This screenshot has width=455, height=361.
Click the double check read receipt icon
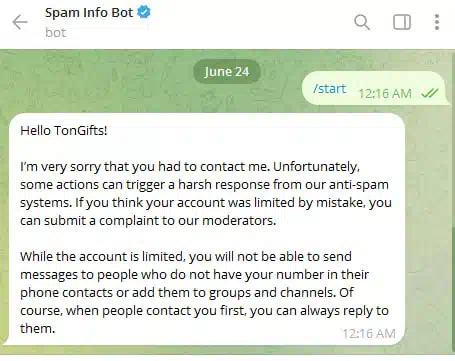coord(430,93)
